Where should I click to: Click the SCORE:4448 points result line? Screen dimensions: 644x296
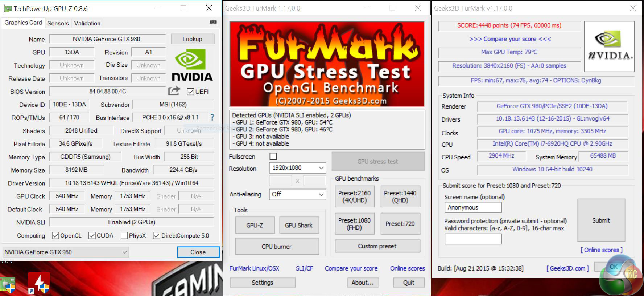tap(509, 25)
